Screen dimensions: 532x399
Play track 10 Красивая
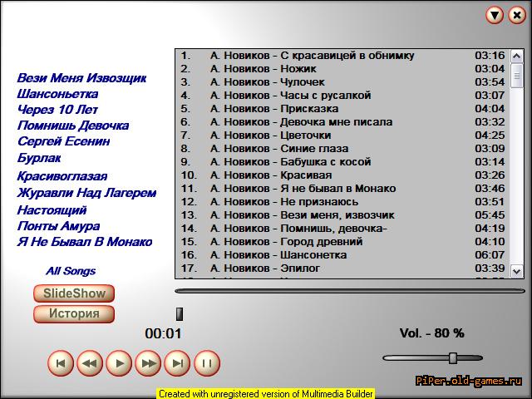click(x=342, y=175)
